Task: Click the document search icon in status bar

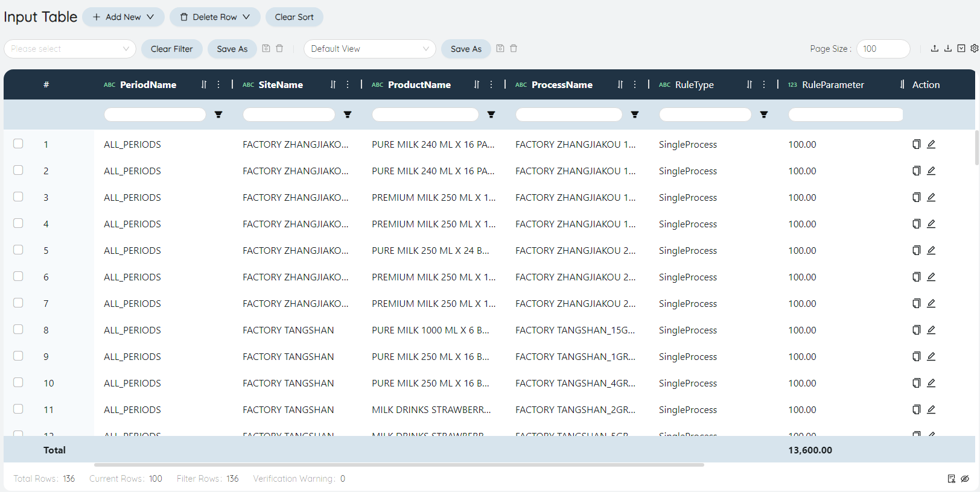Action: (952, 479)
